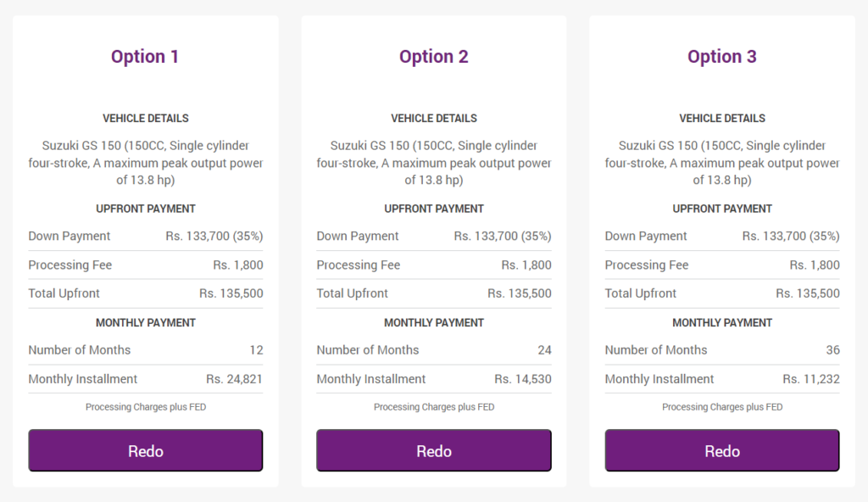The width and height of the screenshot is (868, 502).
Task: Click Option 3 monthly installment Rs. 11,232
Action: (811, 379)
